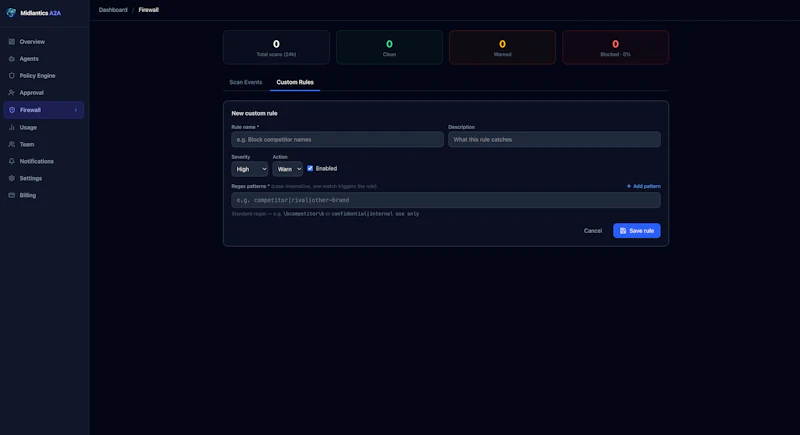
Task: Switch to the Scan Events tab
Action: tap(246, 82)
